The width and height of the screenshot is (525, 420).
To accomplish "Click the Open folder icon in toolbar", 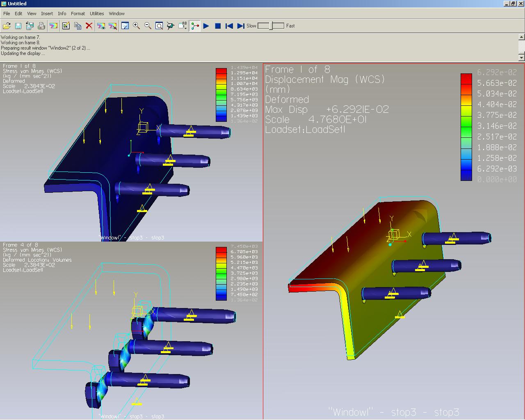I will point(7,26).
